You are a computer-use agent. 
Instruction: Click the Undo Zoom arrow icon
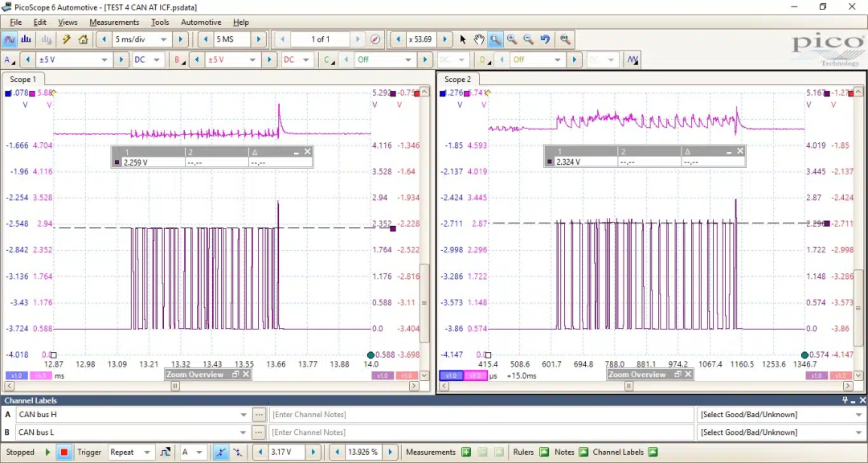pos(545,39)
